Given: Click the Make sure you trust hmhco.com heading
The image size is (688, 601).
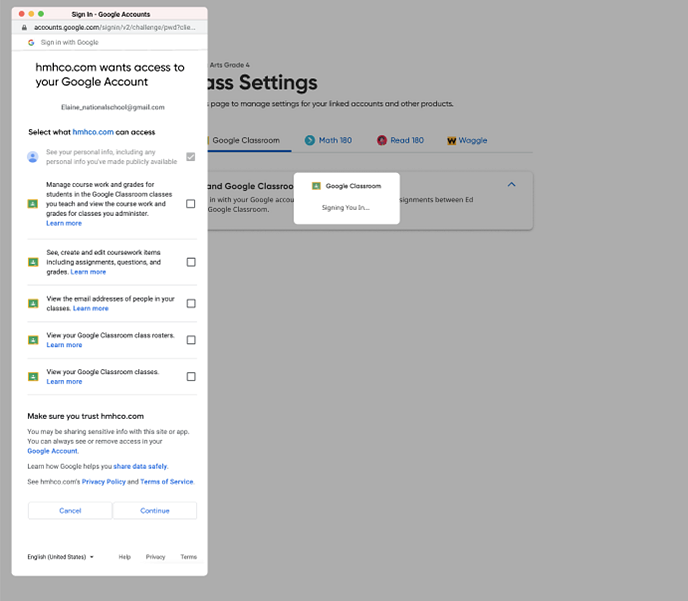Looking at the screenshot, I should coord(86,416).
